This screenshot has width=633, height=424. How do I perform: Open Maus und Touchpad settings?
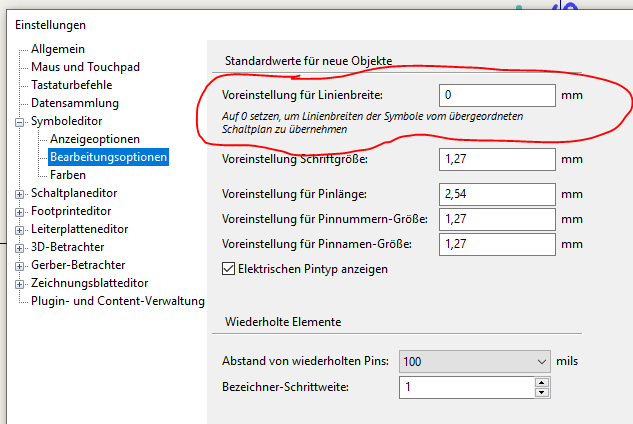tap(85, 67)
